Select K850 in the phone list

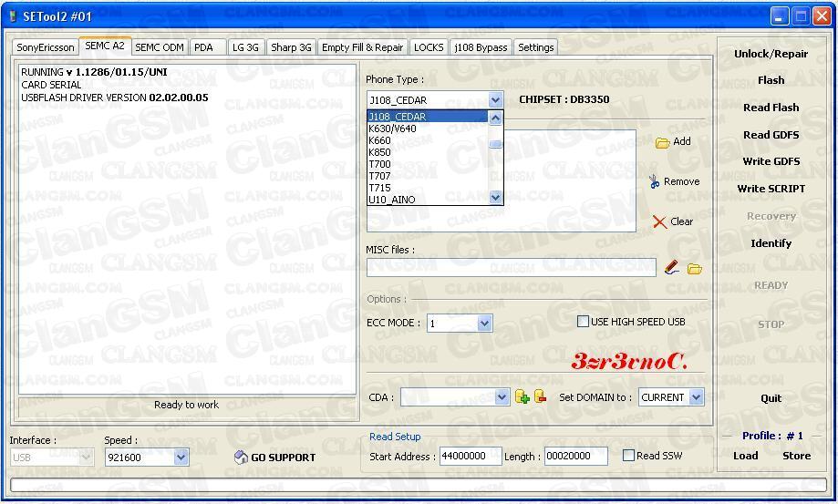428,152
